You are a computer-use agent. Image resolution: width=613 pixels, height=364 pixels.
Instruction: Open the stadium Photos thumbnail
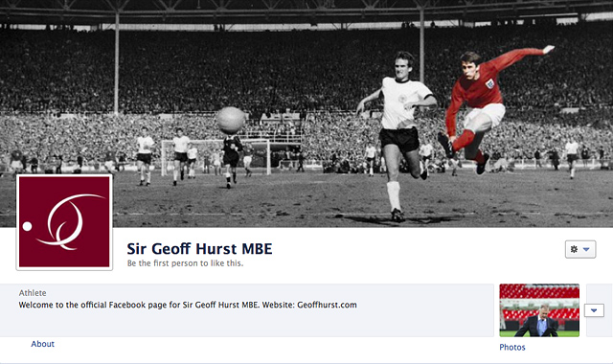539,310
